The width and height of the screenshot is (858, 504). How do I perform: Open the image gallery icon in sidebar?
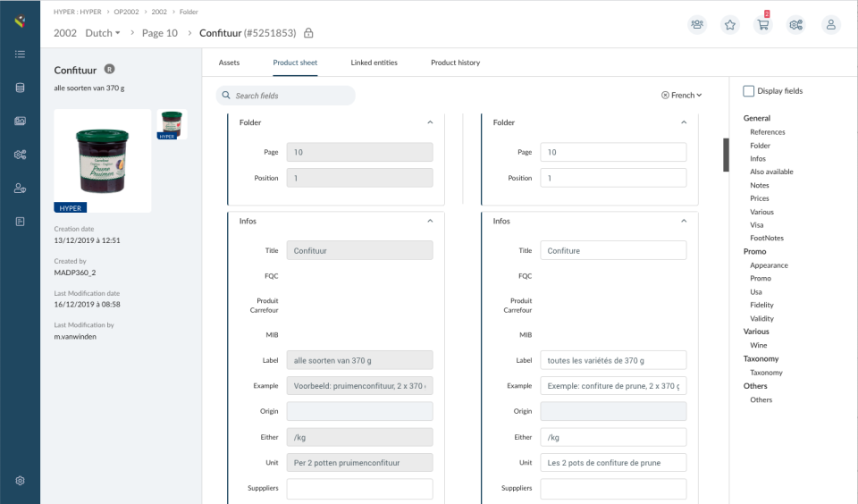[20, 121]
